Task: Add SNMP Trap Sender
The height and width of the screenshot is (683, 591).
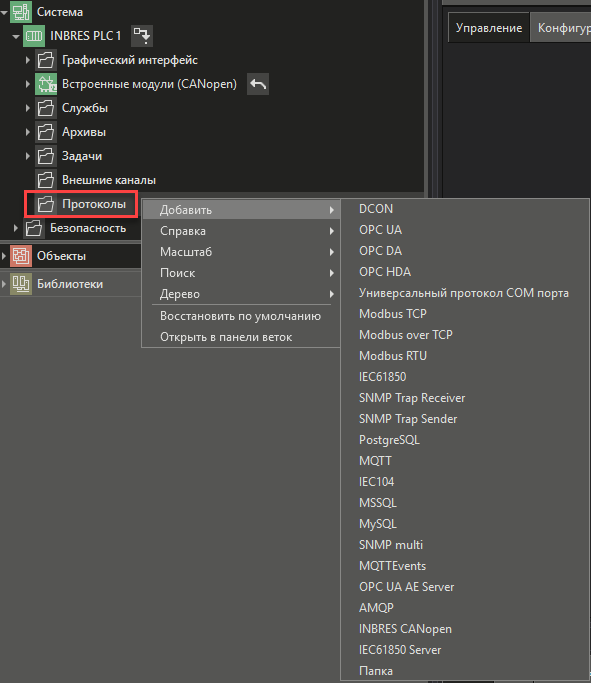Action: pos(465,419)
